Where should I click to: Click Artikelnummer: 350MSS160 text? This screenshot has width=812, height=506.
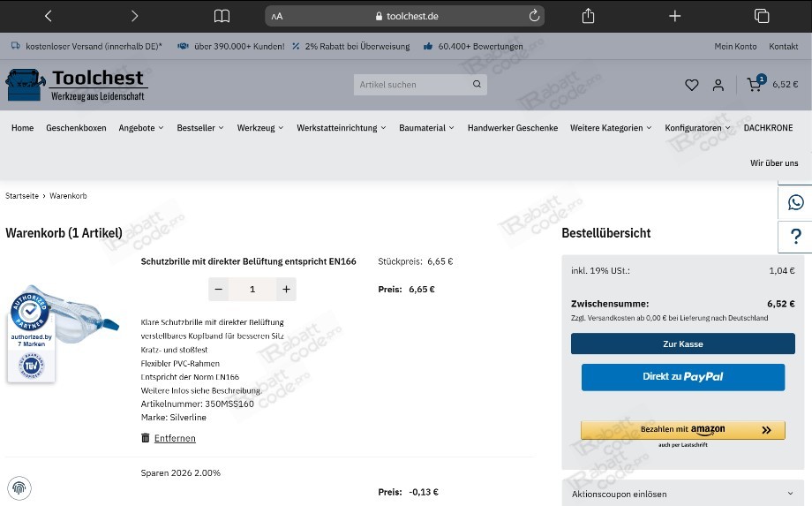pos(198,404)
